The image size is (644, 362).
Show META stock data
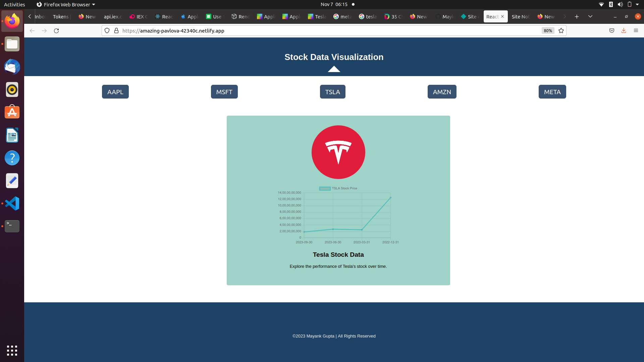click(x=552, y=92)
